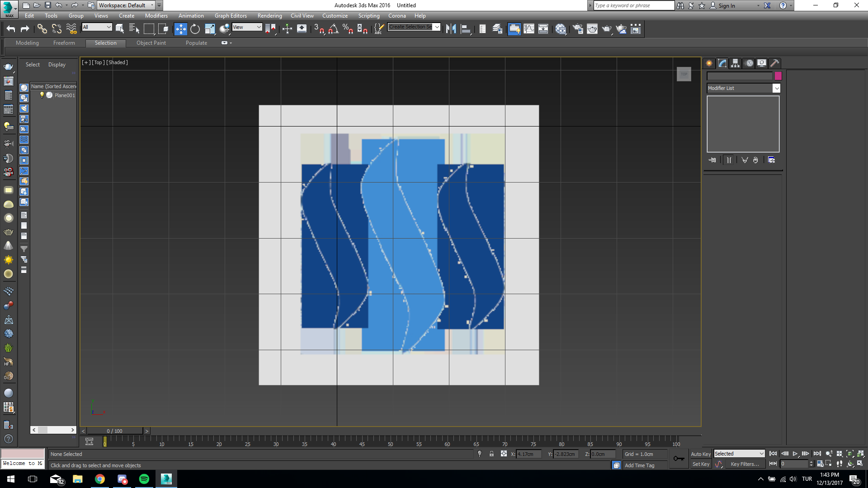The width and height of the screenshot is (868, 488).
Task: Select Plane001 in the Scene Explorer
Action: point(65,95)
